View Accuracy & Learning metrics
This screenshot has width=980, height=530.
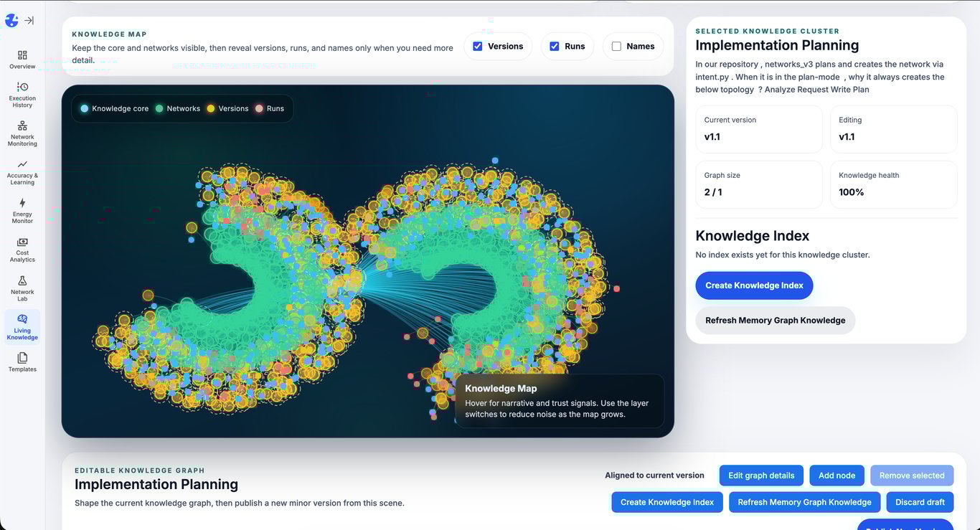tap(22, 173)
